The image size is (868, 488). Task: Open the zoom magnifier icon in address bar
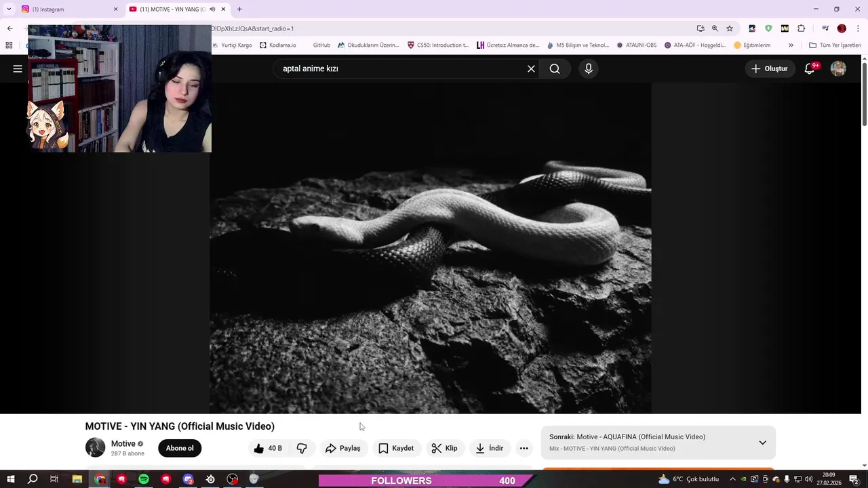715,28
